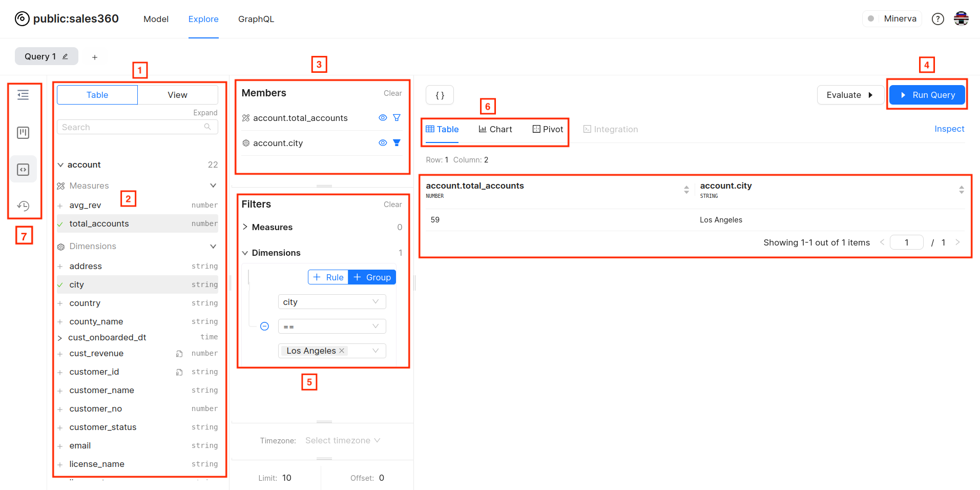980x490 pixels.
Task: Click the filter funnel for account.total_accounts
Action: pyautogui.click(x=397, y=118)
